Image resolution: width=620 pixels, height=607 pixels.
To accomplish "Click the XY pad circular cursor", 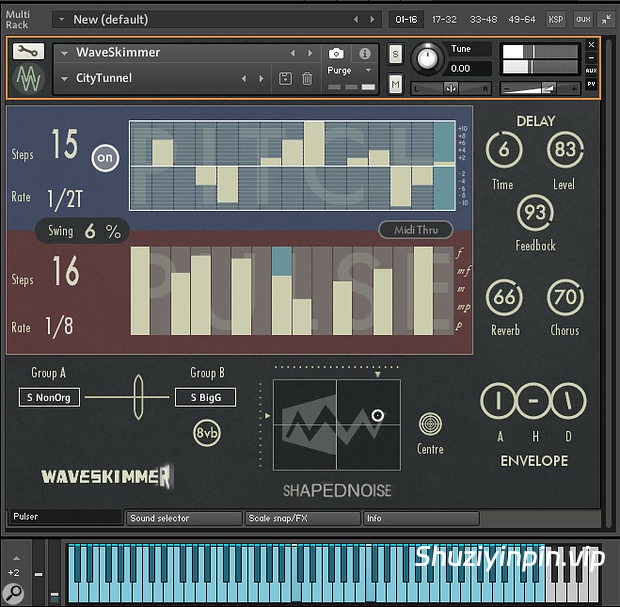I will tap(378, 415).
